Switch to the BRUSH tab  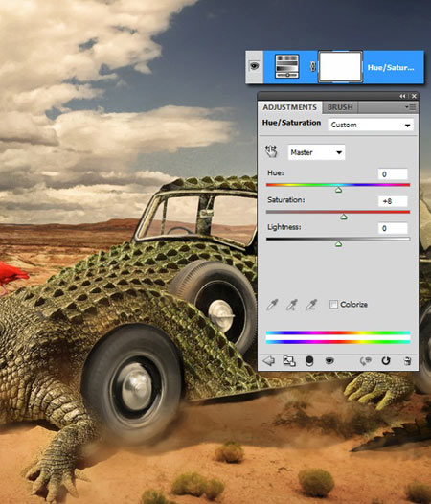tap(340, 107)
